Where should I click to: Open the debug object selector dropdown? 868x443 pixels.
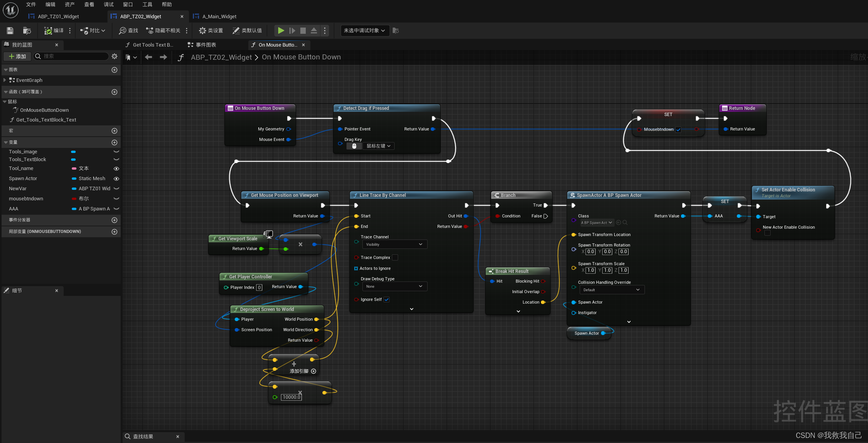coord(365,31)
